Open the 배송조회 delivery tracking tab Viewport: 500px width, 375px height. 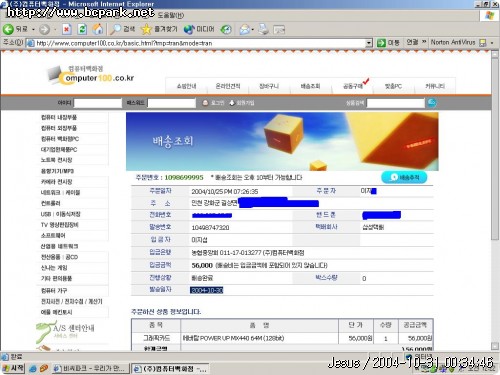click(x=310, y=86)
